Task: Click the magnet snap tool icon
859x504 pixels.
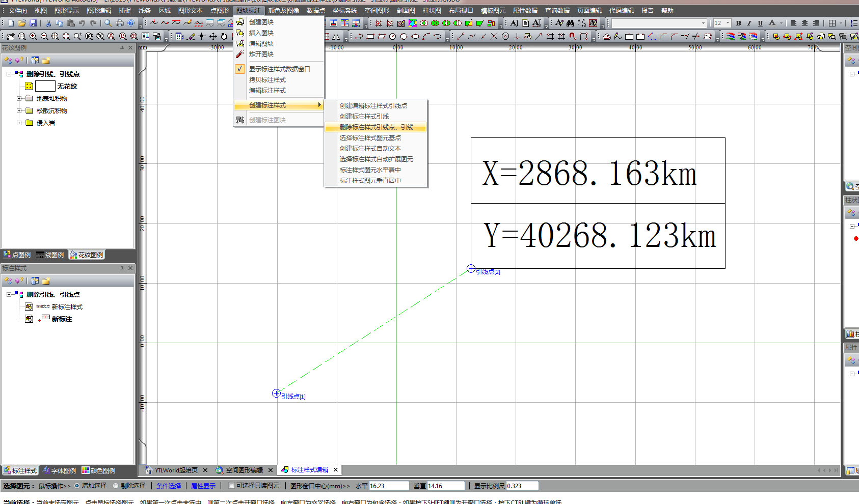Action: pyautogui.click(x=572, y=36)
